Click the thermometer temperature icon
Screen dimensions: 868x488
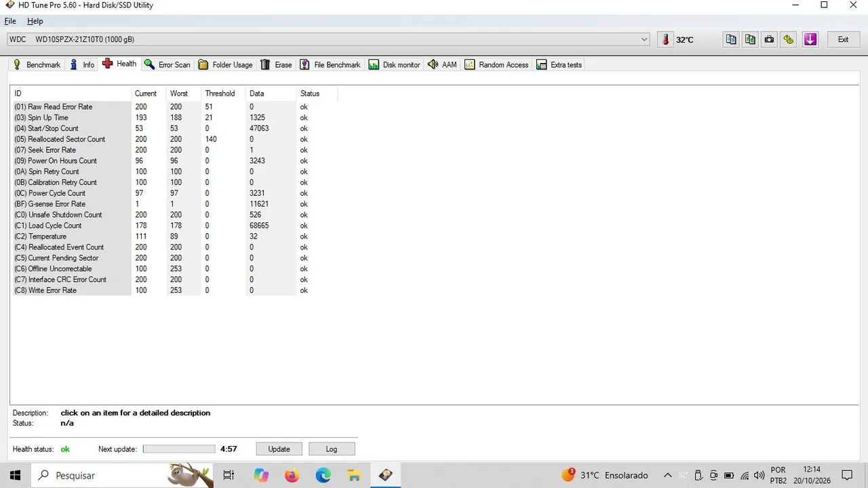click(665, 39)
